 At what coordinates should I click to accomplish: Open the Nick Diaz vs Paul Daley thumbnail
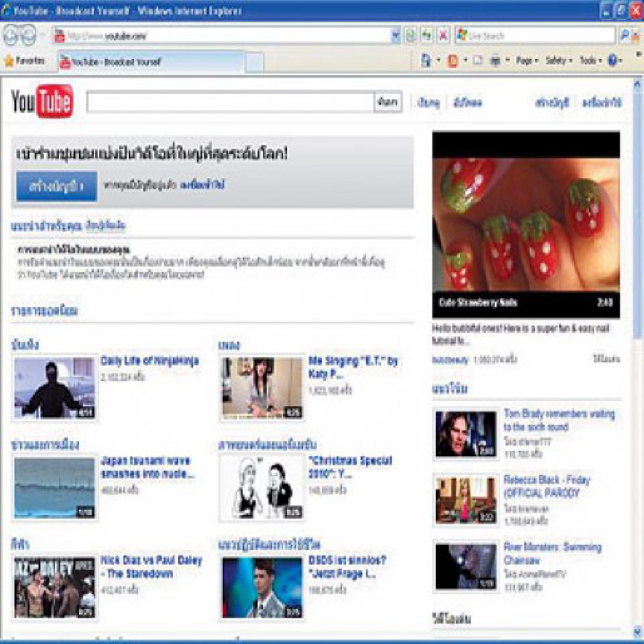54,588
